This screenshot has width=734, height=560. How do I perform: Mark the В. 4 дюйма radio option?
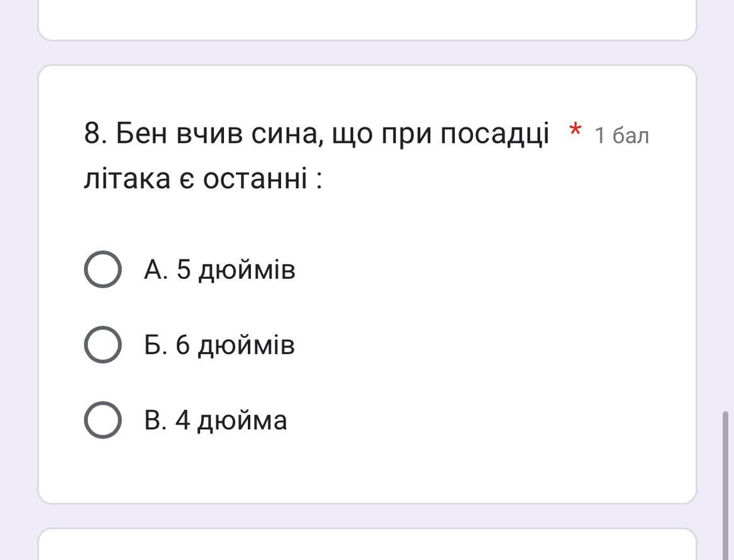pyautogui.click(x=103, y=420)
